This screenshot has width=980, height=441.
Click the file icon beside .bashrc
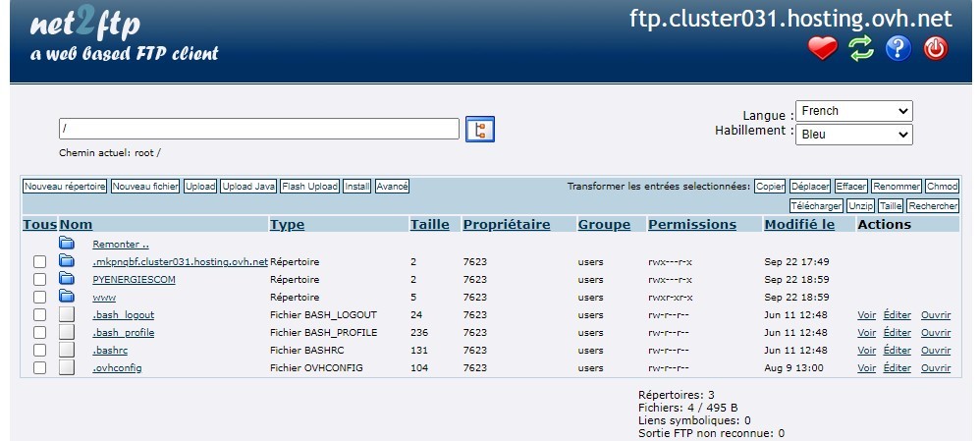pyautogui.click(x=67, y=350)
